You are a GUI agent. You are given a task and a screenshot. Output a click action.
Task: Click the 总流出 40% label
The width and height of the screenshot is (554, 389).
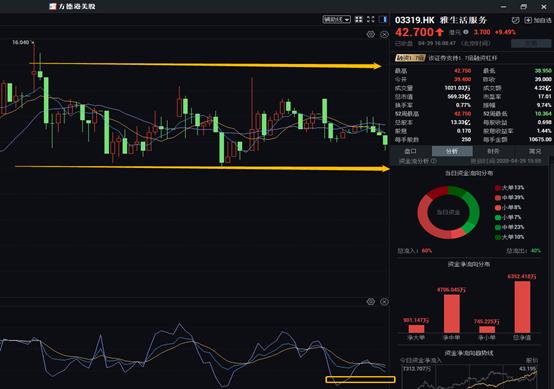click(x=524, y=251)
